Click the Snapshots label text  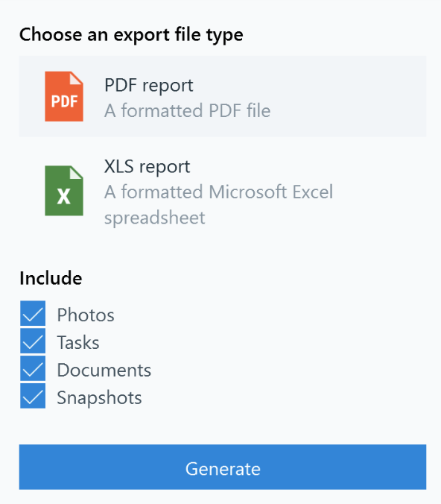(x=99, y=398)
